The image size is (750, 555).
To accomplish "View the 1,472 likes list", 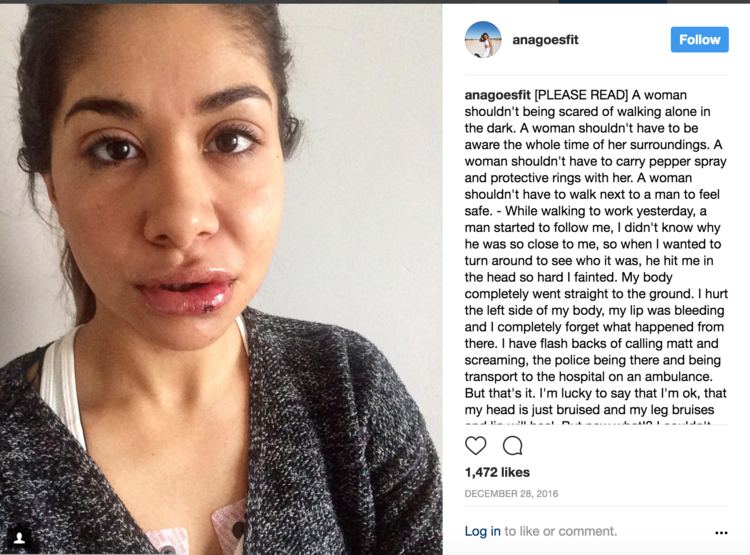I will 497,472.
